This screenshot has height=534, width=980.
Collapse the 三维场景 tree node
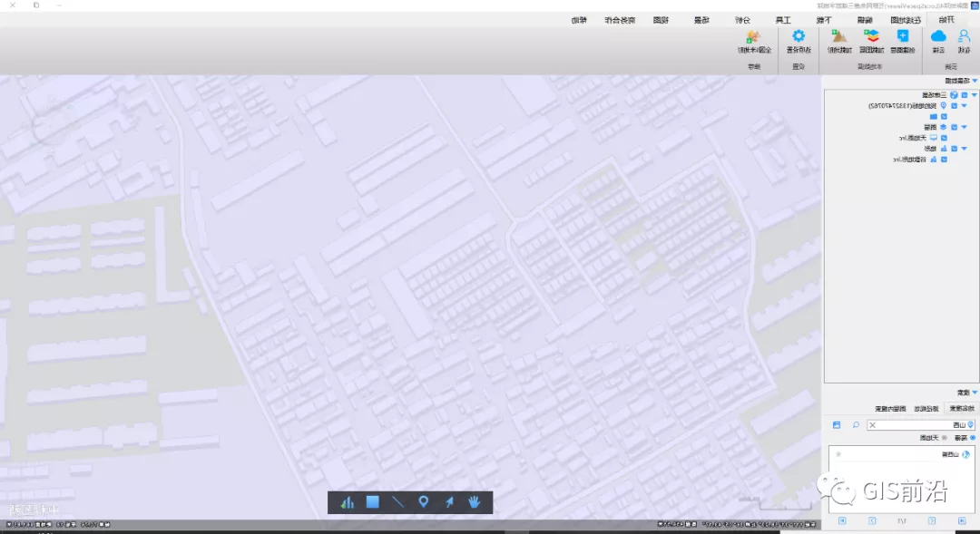(x=974, y=95)
